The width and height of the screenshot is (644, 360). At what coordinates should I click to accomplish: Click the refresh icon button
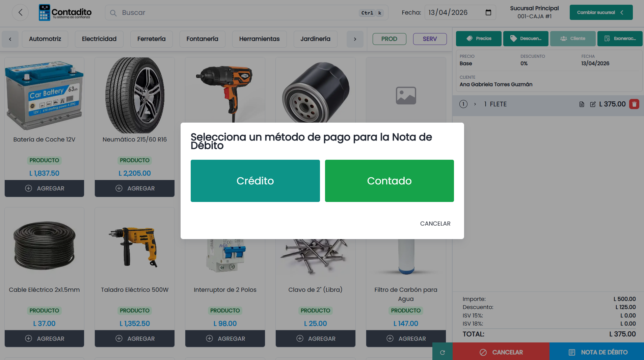(x=442, y=352)
